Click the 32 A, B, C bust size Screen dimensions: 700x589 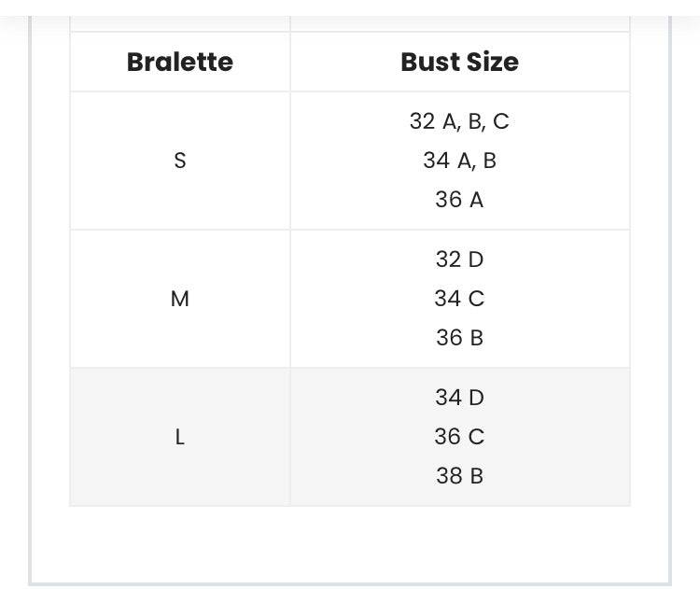[x=459, y=121]
